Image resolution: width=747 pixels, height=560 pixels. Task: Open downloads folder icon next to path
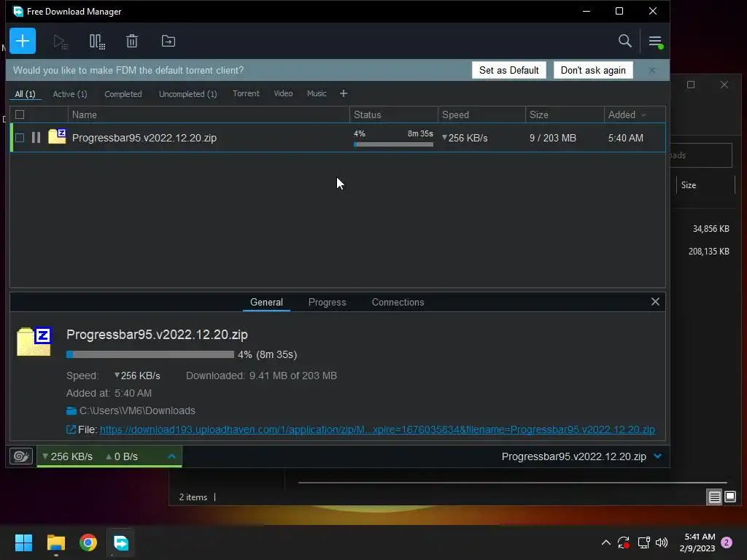[71, 411]
